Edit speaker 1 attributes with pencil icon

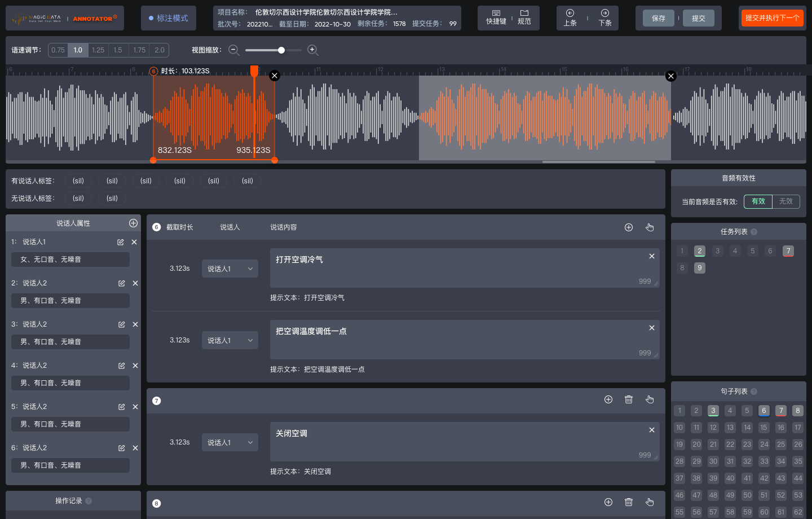[121, 242]
